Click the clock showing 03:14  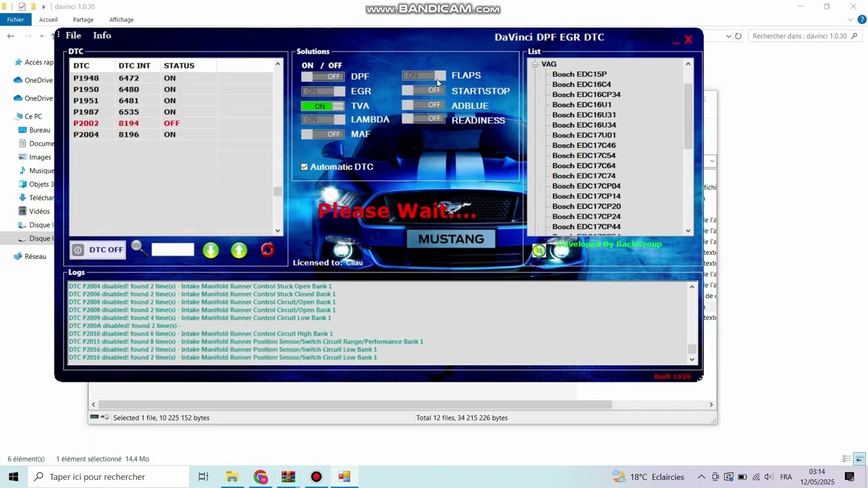pos(817,476)
